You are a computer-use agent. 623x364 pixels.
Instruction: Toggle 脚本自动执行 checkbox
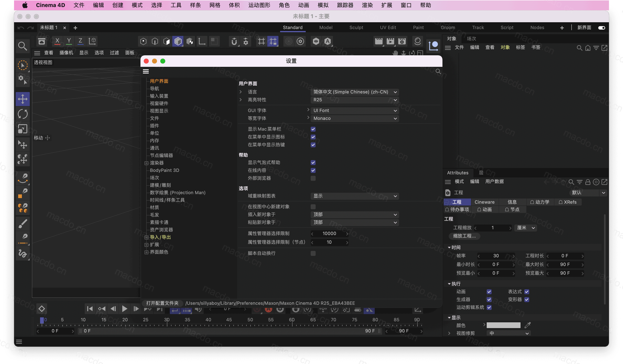(x=313, y=253)
